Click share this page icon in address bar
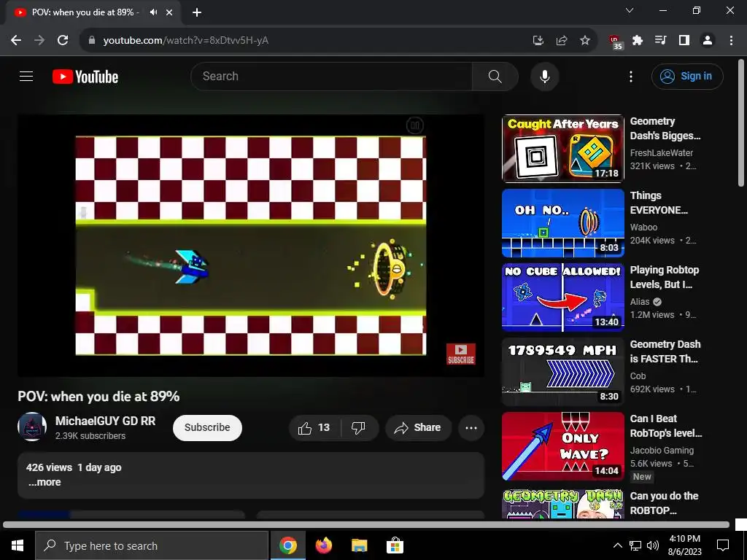This screenshot has width=747, height=560. [x=562, y=41]
